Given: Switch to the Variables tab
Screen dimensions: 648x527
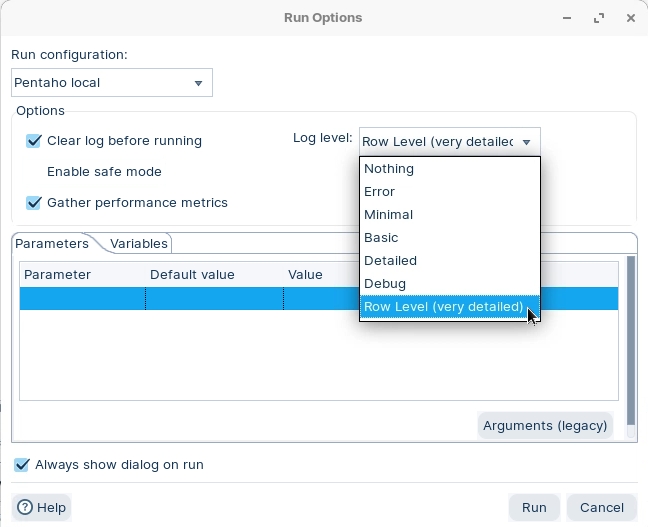Looking at the screenshot, I should (139, 243).
